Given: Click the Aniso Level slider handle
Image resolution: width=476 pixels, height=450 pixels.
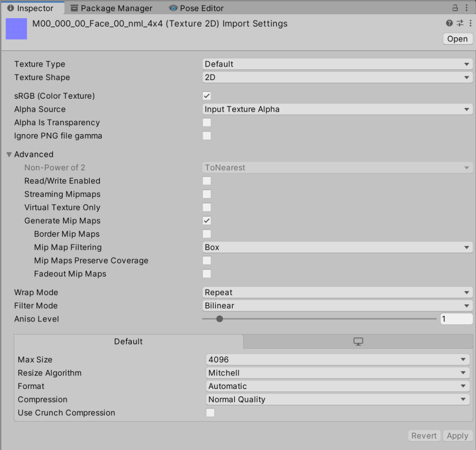Looking at the screenshot, I should (220, 319).
